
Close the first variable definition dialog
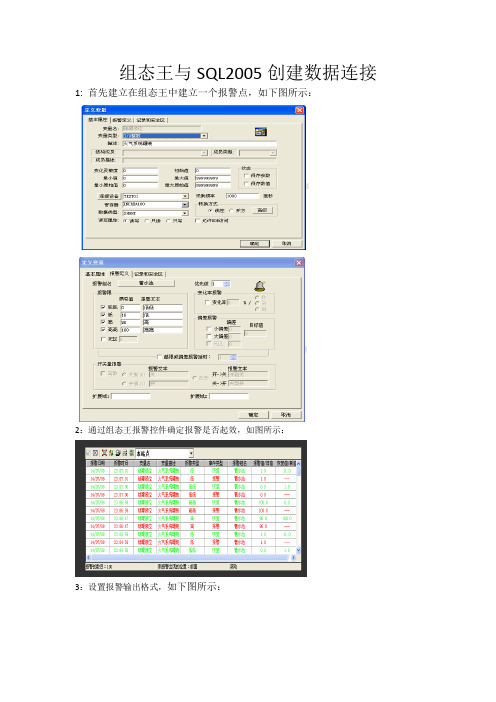click(x=299, y=110)
